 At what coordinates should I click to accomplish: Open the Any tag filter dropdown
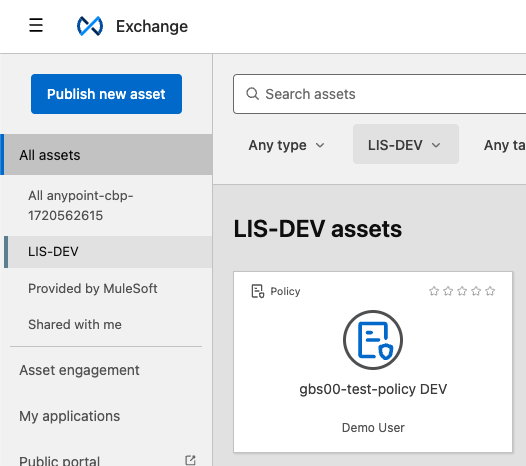[x=504, y=145]
